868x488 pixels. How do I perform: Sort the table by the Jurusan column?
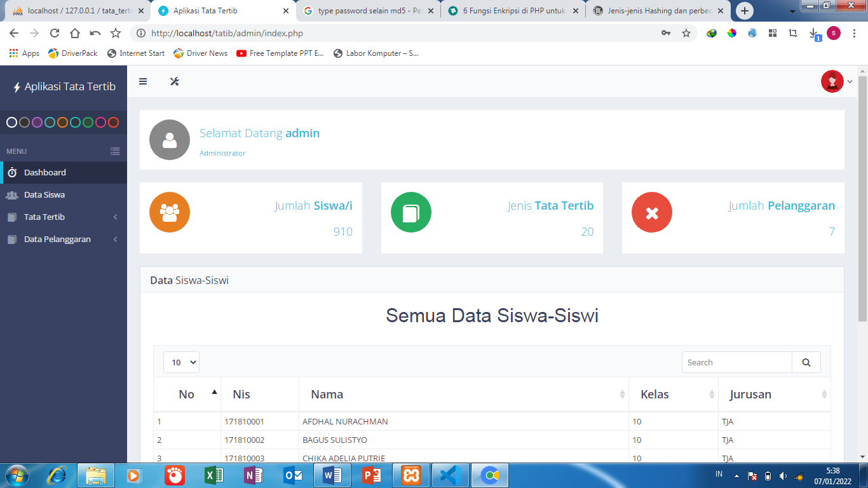(775, 395)
